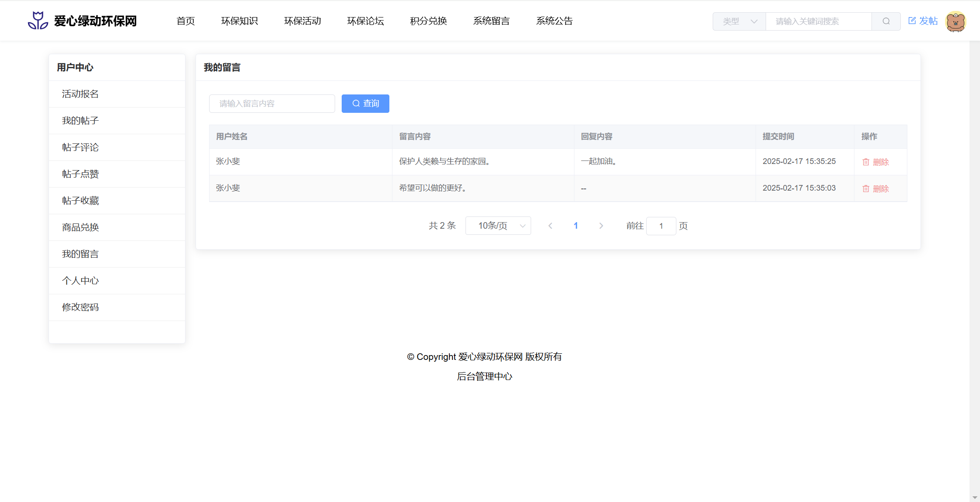Go to next page arrow
The height and width of the screenshot is (502, 980).
click(x=601, y=226)
